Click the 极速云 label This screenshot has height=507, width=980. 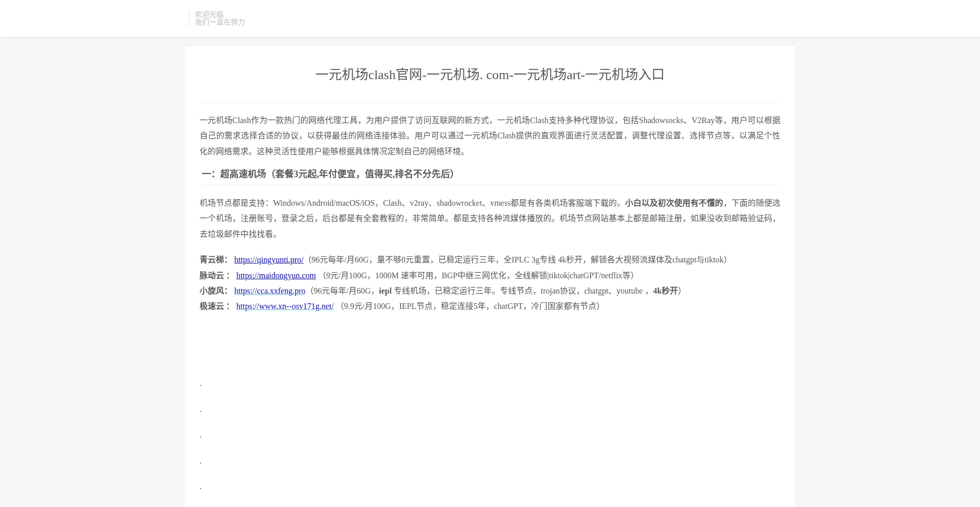(x=215, y=306)
